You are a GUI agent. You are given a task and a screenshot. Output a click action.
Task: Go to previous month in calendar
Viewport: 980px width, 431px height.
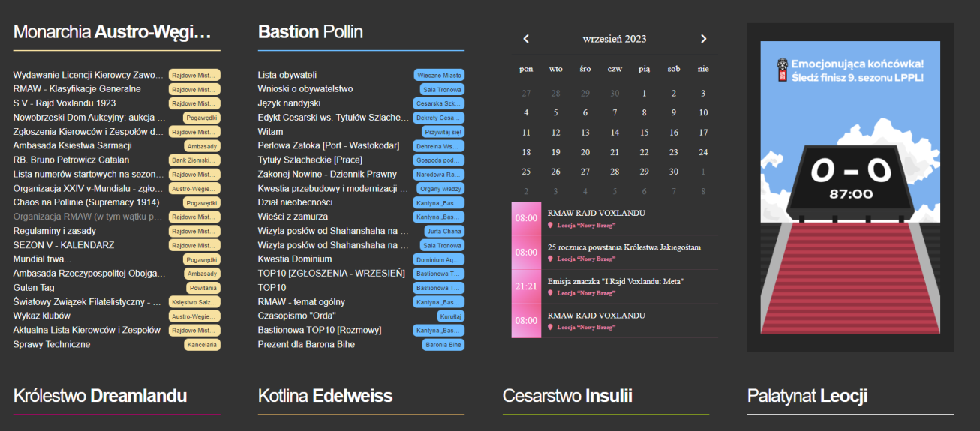[526, 39]
